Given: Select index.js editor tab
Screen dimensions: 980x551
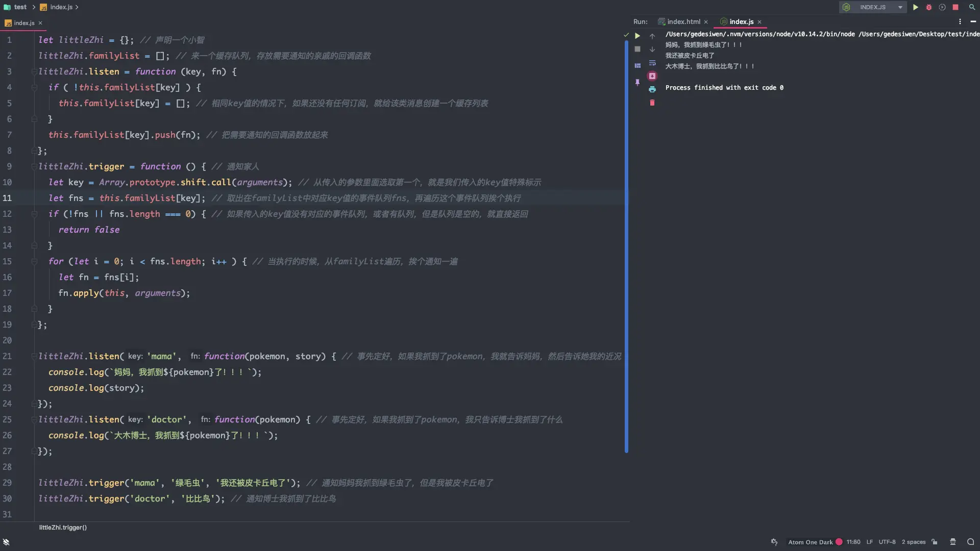Looking at the screenshot, I should (24, 23).
